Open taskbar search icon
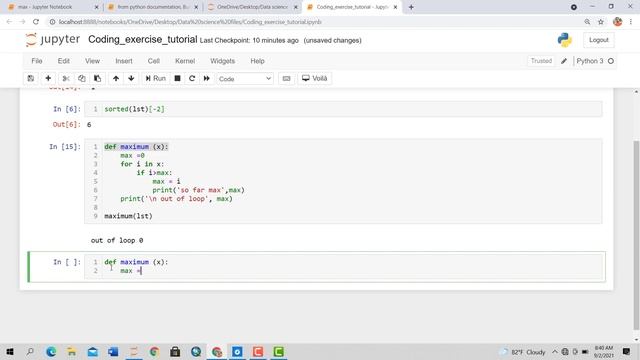This screenshot has width=640, height=360. [x=30, y=351]
